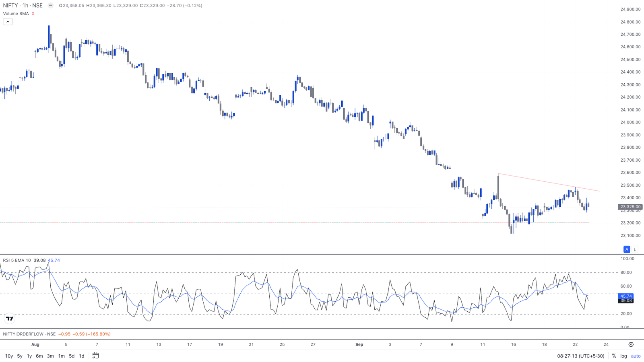This screenshot has width=644, height=362.
Task: Click the change value −28.70 (−0.12%)
Action: (x=184, y=6)
